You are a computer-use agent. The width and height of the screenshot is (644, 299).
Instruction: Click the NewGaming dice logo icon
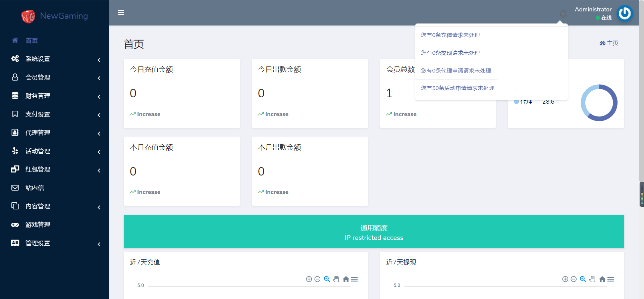point(28,16)
